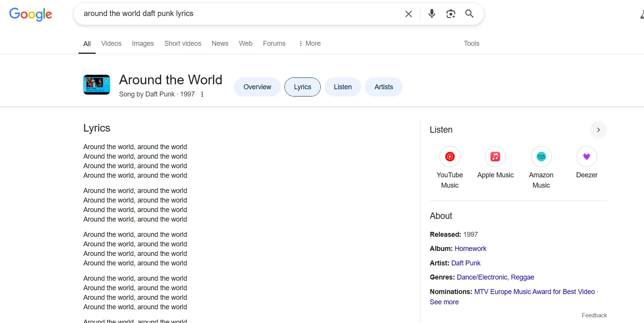Select the Overview chip
The width and height of the screenshot is (644, 323).
(x=257, y=87)
